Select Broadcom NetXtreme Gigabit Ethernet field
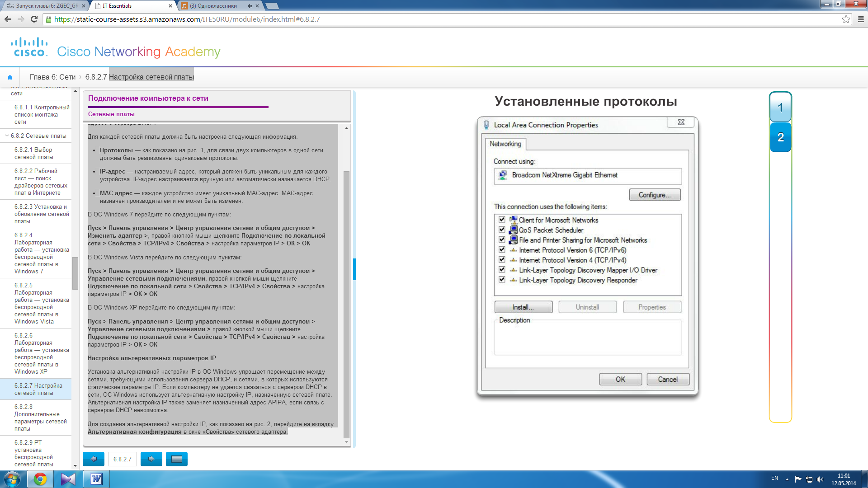 [x=588, y=175]
